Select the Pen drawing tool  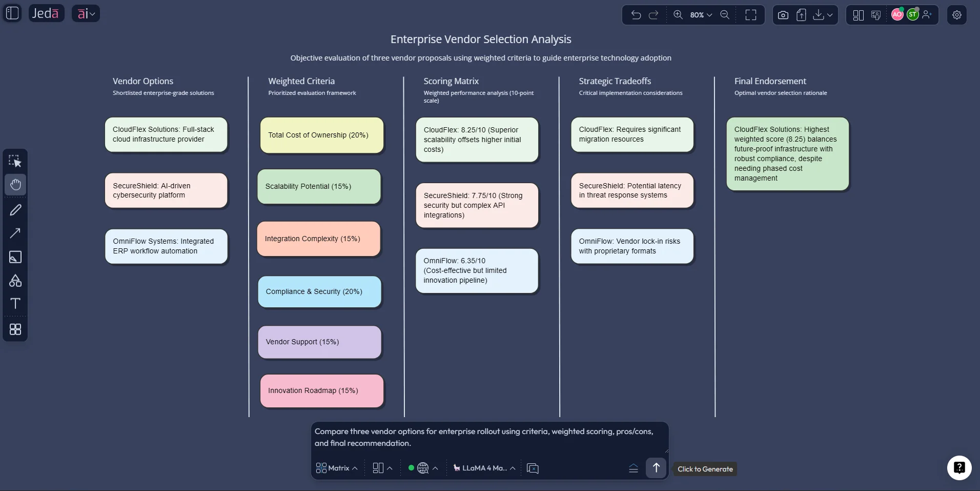click(15, 210)
